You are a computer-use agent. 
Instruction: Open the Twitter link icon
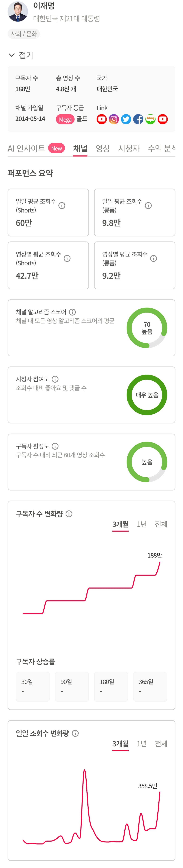[126, 119]
